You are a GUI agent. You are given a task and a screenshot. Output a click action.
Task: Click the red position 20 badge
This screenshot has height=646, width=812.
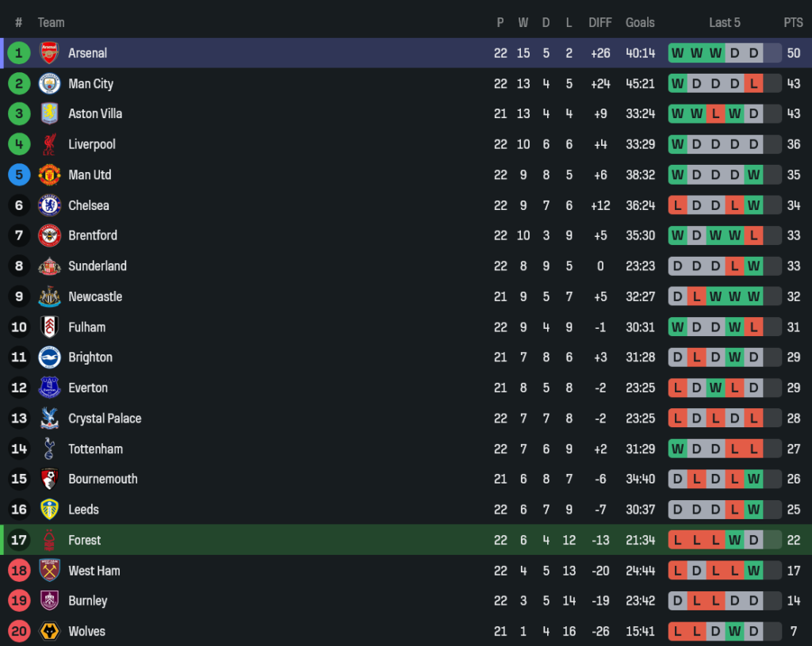19,631
